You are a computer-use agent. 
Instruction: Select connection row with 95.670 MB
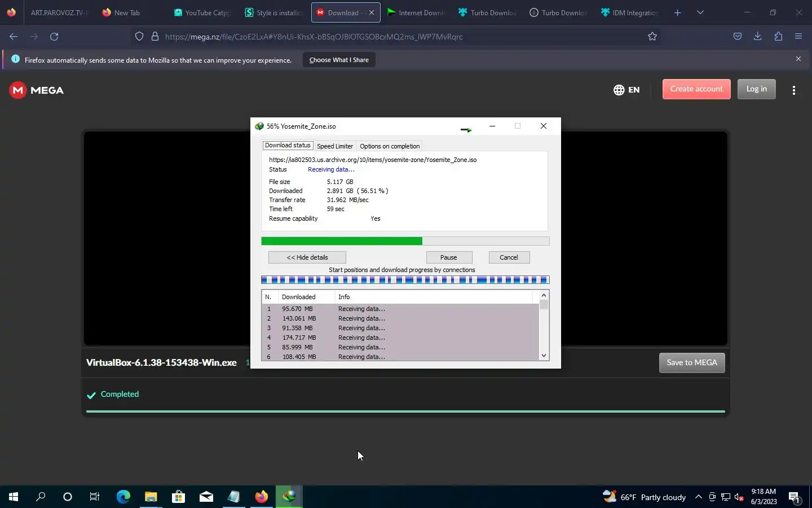(x=400, y=309)
